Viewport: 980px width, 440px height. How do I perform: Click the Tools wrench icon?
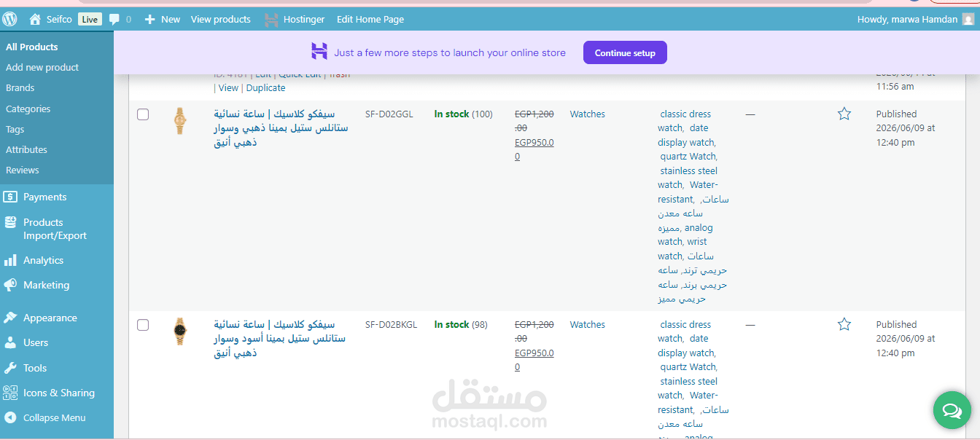pos(11,368)
